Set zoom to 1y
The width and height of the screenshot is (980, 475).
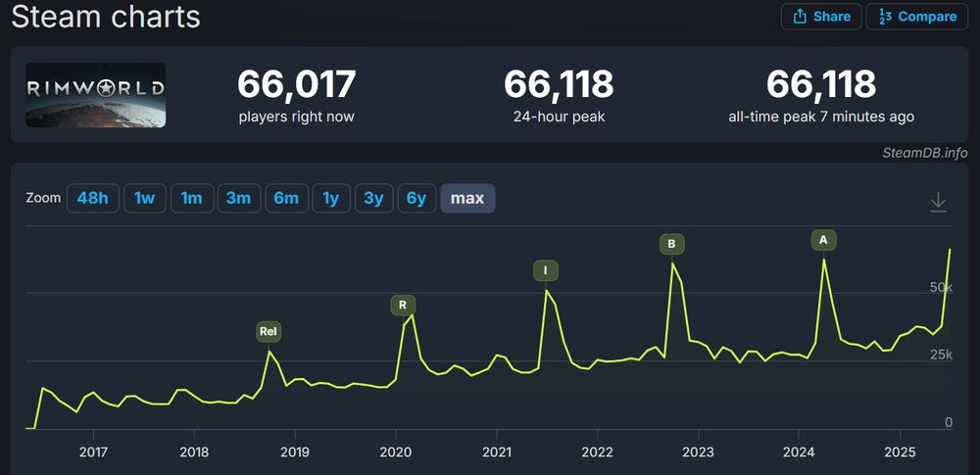(331, 199)
